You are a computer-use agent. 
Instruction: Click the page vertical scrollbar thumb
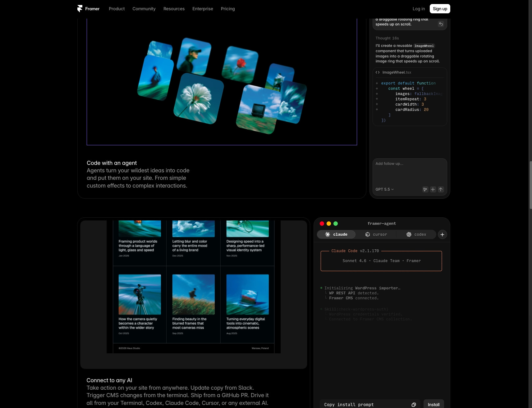[530, 185]
